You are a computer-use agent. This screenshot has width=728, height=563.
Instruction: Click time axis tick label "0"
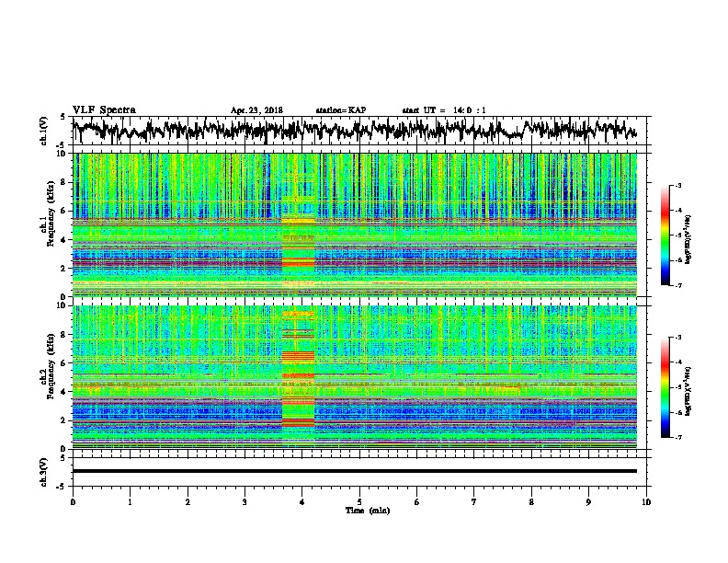pos(73,502)
